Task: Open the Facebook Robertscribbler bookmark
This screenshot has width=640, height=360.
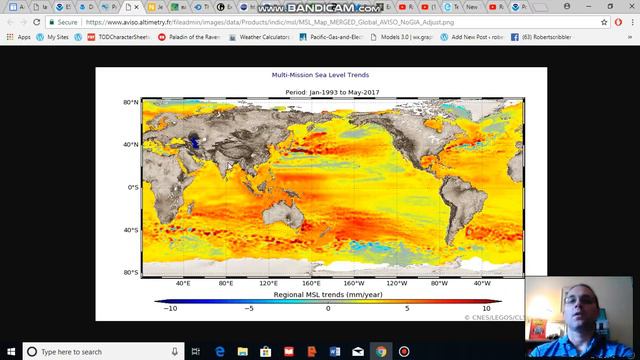Action: (541, 37)
